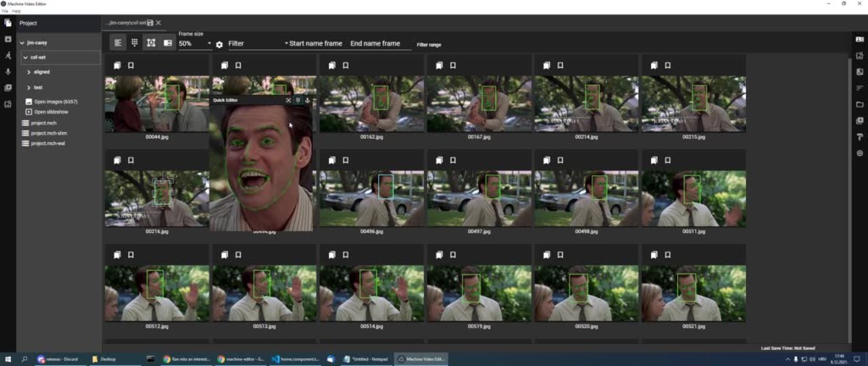Open the Frame size 50% dropdown
The width and height of the screenshot is (868, 366).
[x=195, y=44]
